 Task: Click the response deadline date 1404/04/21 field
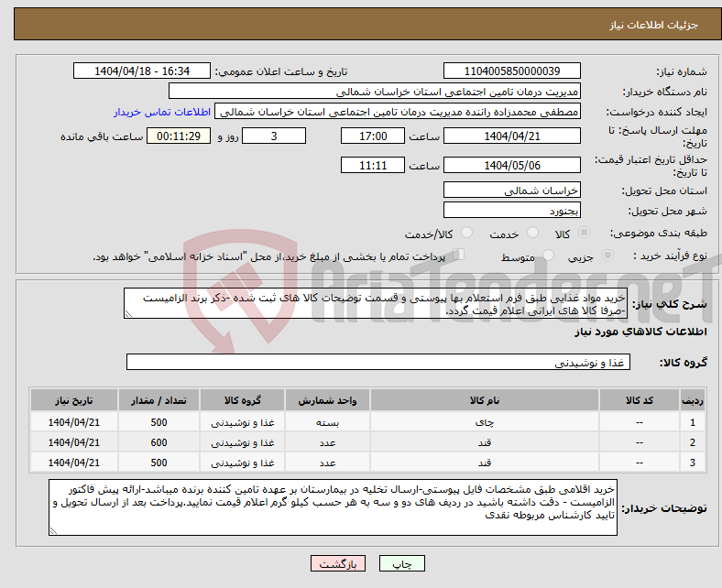[512, 136]
